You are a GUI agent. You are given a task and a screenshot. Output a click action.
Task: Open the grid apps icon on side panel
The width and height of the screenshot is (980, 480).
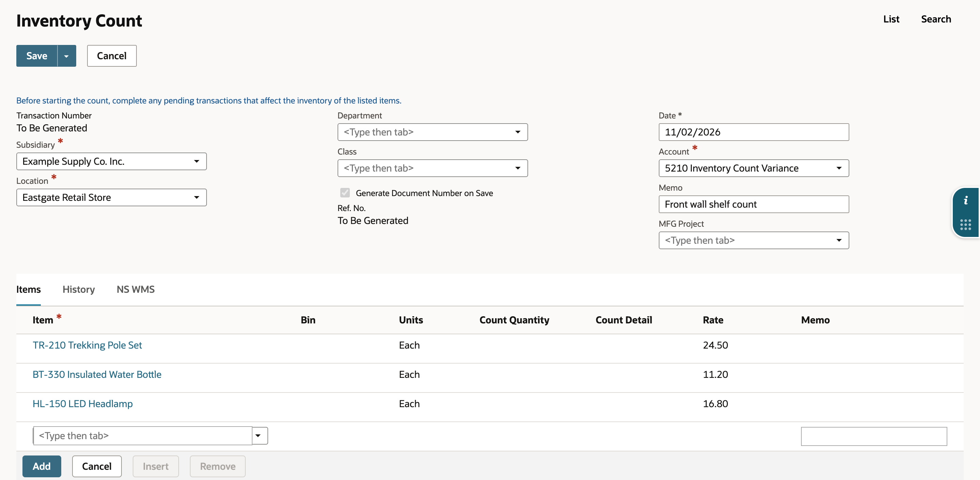pyautogui.click(x=966, y=225)
